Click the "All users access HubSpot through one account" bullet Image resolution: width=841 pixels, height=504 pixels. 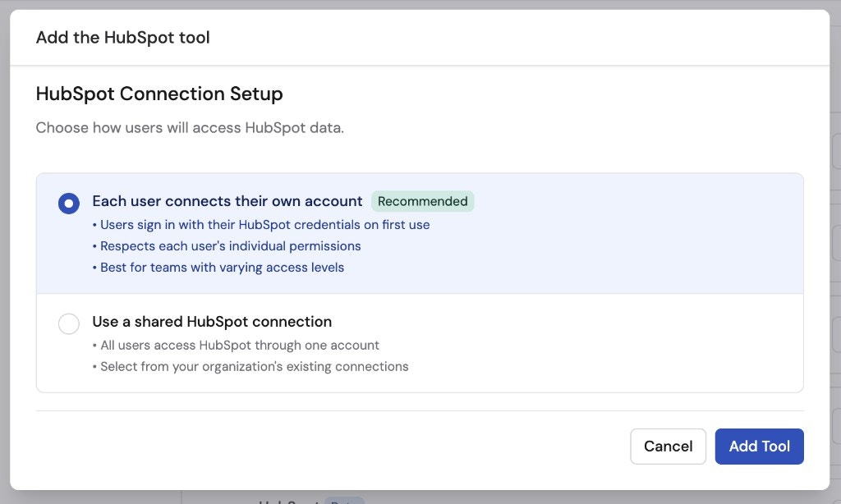point(238,345)
